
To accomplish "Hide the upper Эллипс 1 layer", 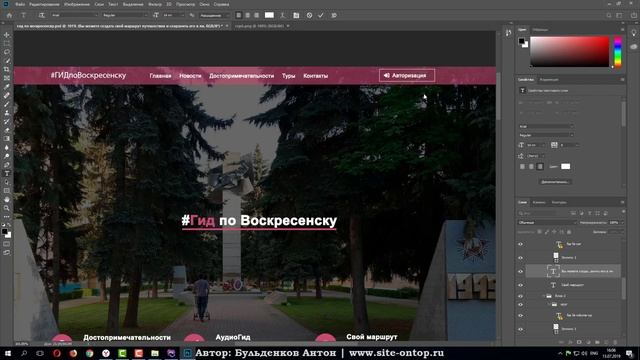I will pyautogui.click(x=520, y=258).
